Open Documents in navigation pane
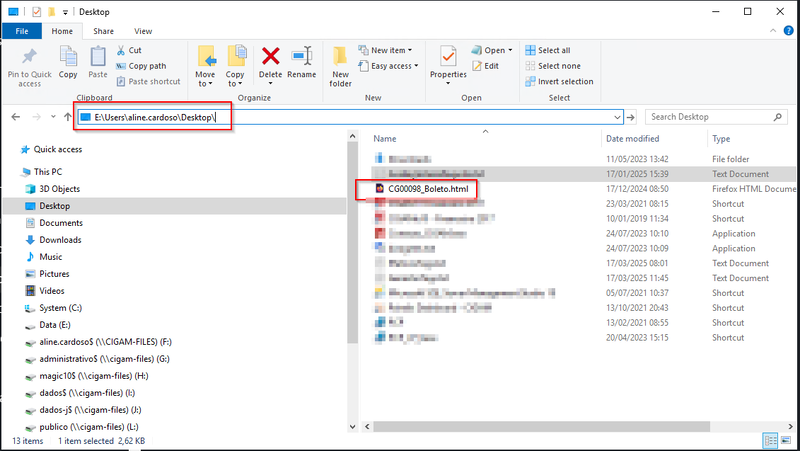The image size is (800, 451). pyautogui.click(x=54, y=223)
